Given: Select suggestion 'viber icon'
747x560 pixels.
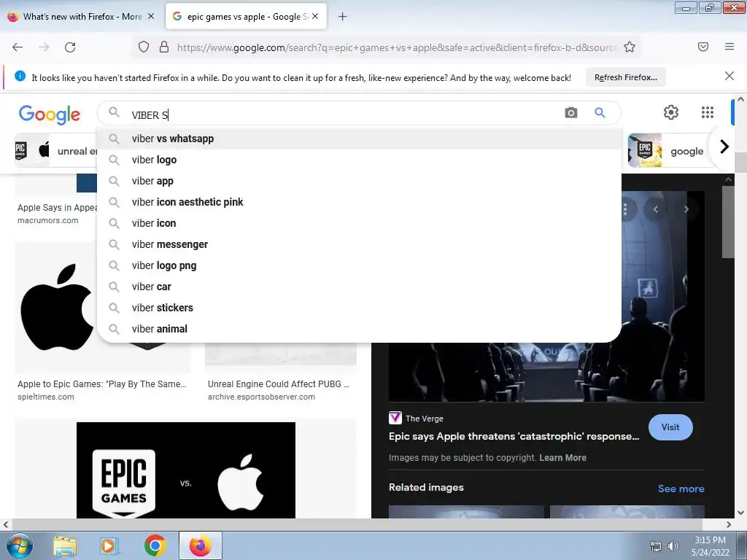Looking at the screenshot, I should click(359, 223).
